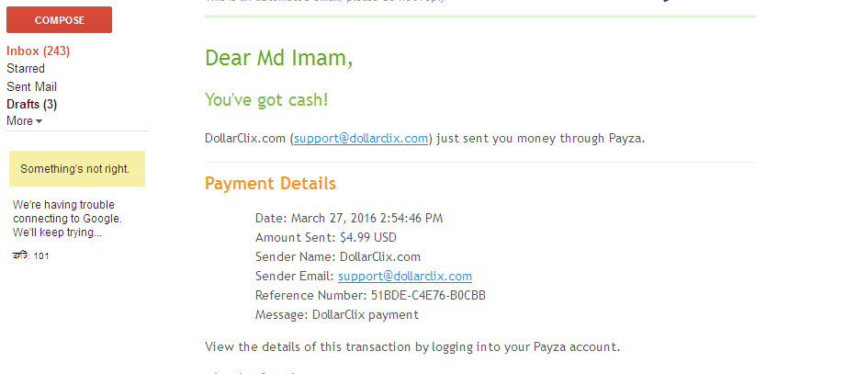Select the Drafts (3) folder
868x374 pixels.
pyautogui.click(x=31, y=104)
